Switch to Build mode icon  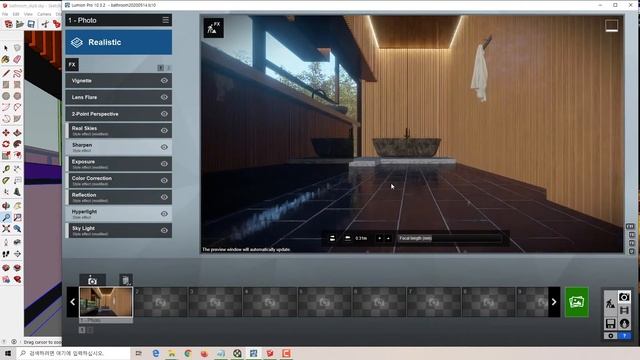[610, 304]
